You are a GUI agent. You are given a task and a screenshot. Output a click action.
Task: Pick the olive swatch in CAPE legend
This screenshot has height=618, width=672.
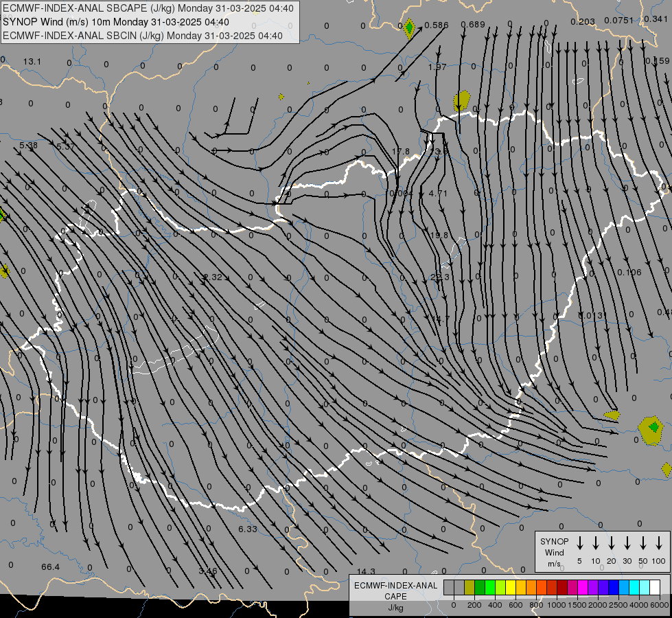470,587
